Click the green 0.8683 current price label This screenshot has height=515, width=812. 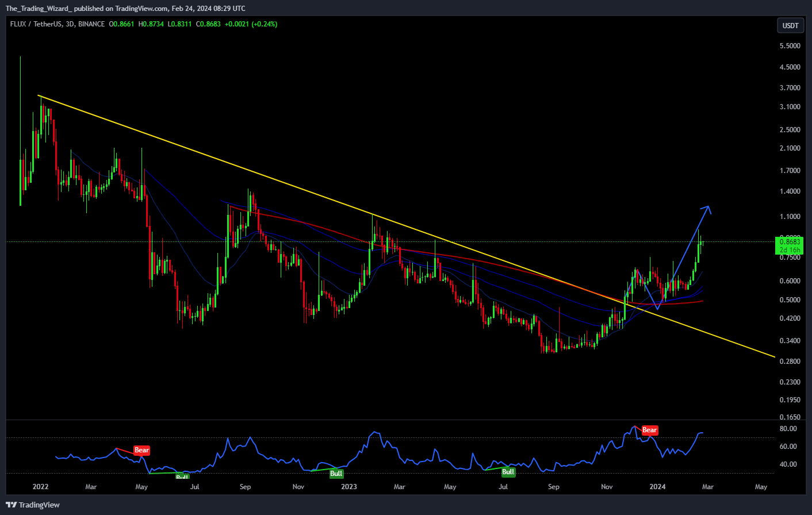pos(790,242)
